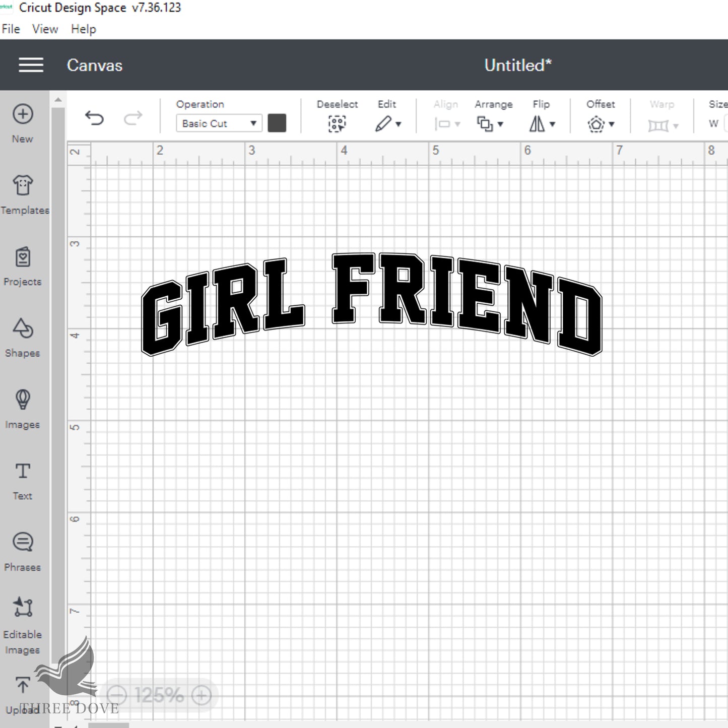Click the left panel scroll up arrow
The width and height of the screenshot is (728, 728).
coord(58,100)
